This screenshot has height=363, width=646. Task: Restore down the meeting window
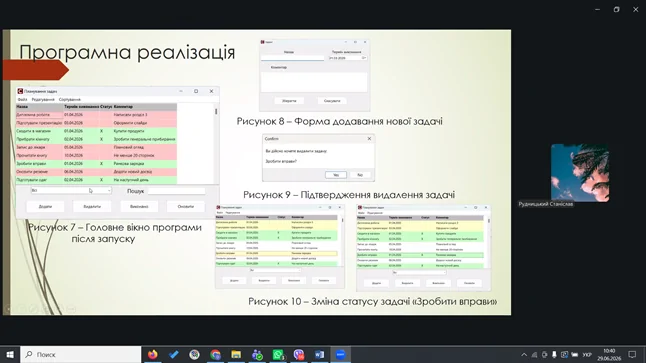(x=616, y=9)
